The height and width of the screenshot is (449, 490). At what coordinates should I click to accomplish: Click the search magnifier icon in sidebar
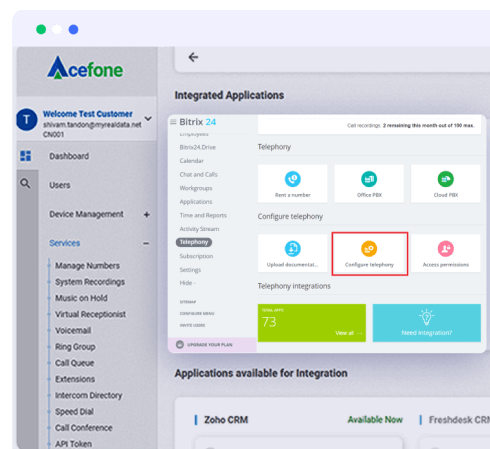(x=25, y=183)
